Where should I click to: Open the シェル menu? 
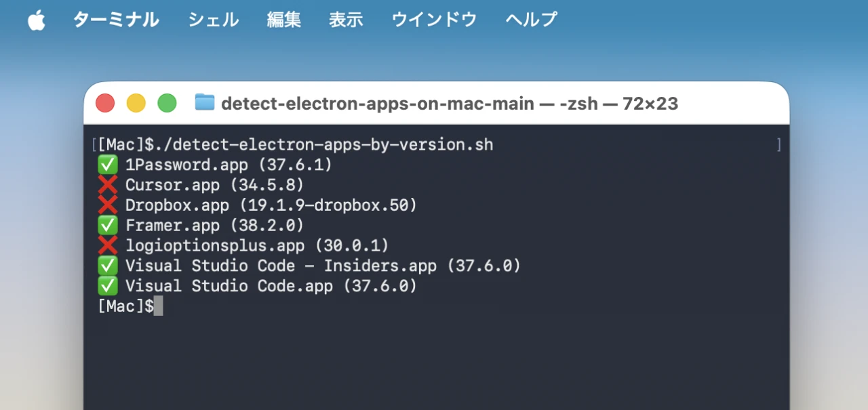212,20
